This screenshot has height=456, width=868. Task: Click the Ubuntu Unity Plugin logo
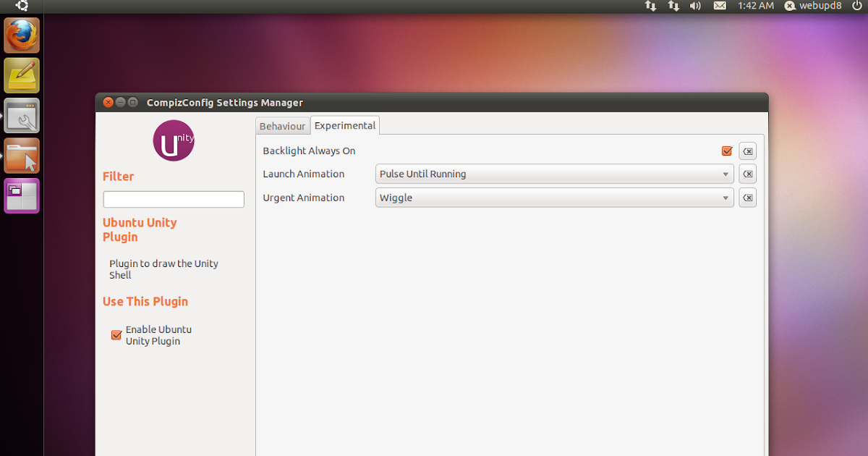[173, 140]
